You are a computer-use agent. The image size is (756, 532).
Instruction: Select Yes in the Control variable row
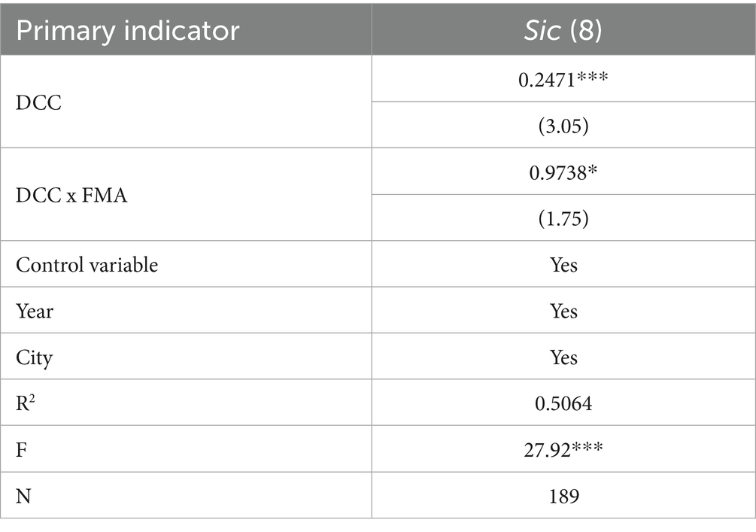coord(563,265)
